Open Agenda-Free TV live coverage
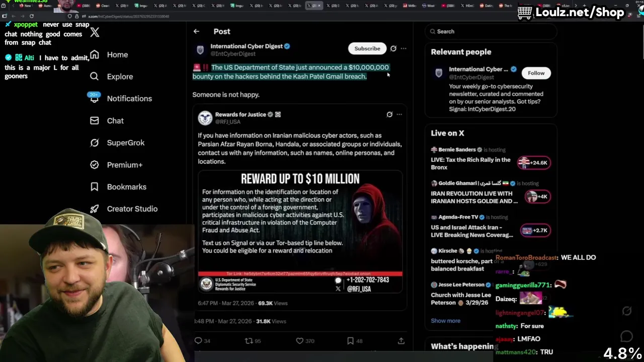 (472, 231)
